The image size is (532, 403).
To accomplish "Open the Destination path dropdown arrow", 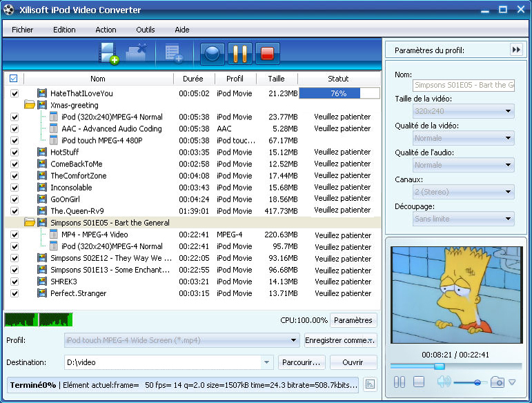I will [266, 362].
